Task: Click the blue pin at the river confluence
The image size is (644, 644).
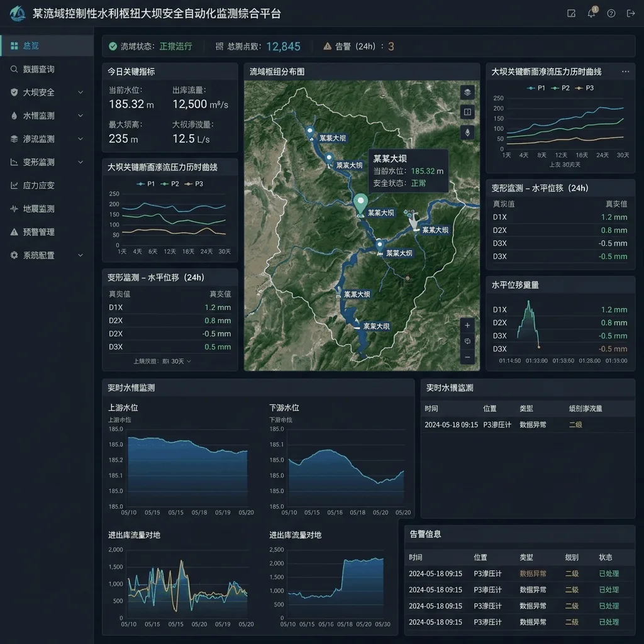Action: (x=379, y=246)
